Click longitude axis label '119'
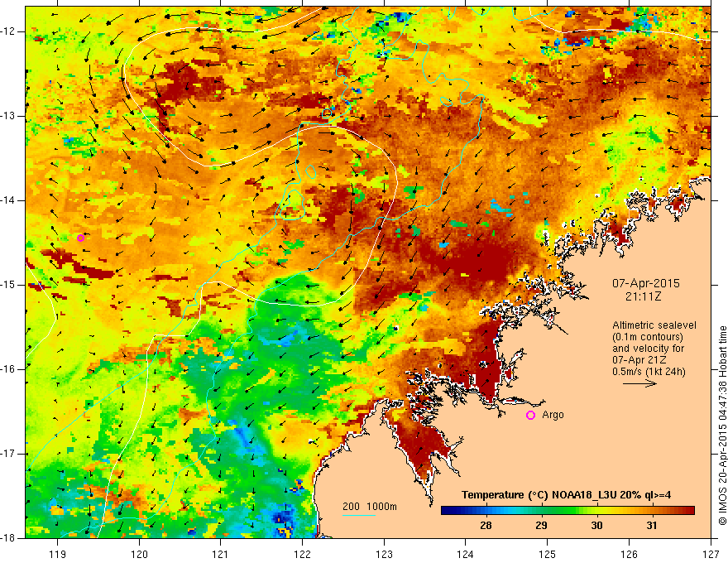The image size is (728, 563). pyautogui.click(x=57, y=554)
